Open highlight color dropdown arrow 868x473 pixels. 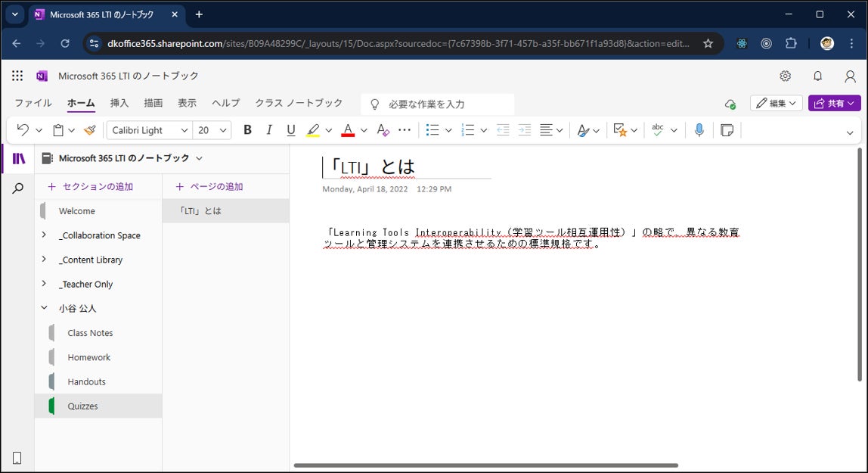(329, 131)
